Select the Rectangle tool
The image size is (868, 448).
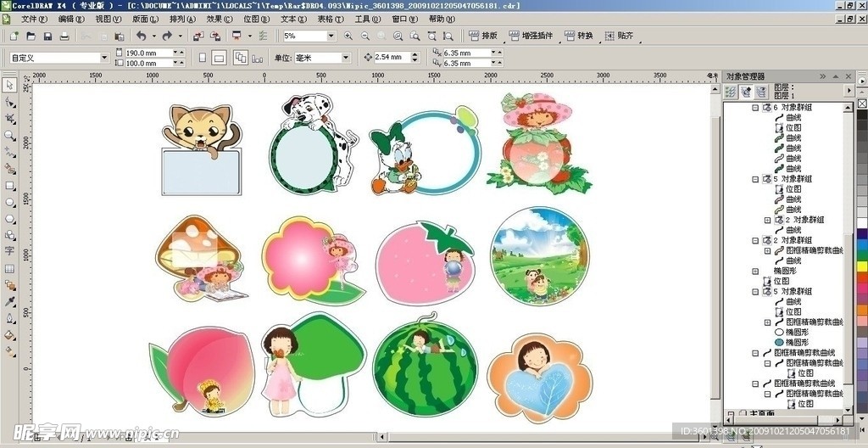(x=9, y=185)
